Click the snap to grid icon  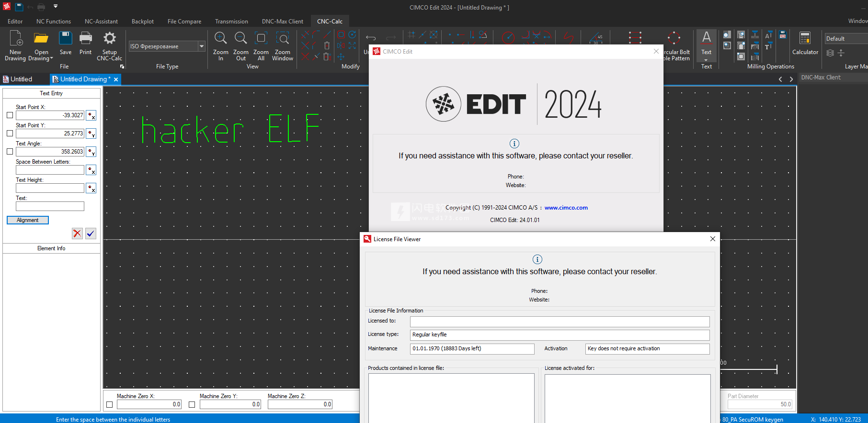tap(411, 34)
